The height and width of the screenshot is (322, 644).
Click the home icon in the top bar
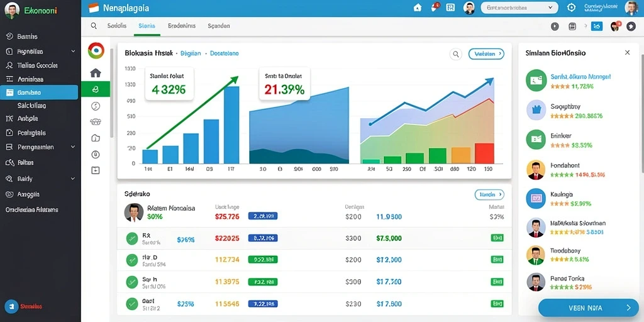click(418, 8)
